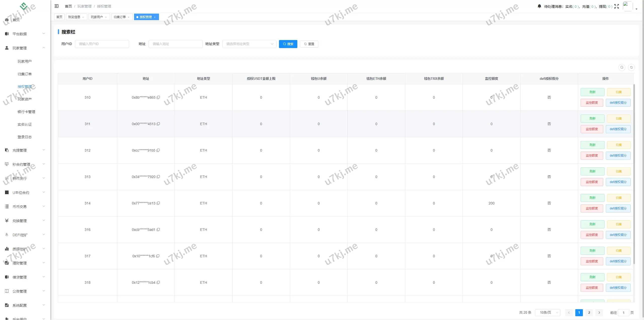This screenshot has height=320, width=644.
Task: Open the 10条/页 page size dropdown
Action: pos(547,312)
